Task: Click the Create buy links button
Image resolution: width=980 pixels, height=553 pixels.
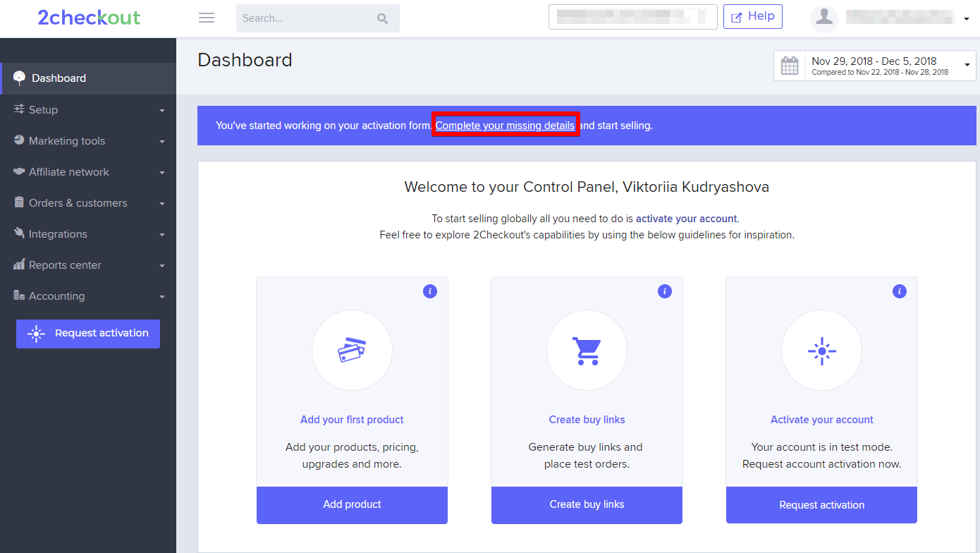Action: (x=587, y=505)
